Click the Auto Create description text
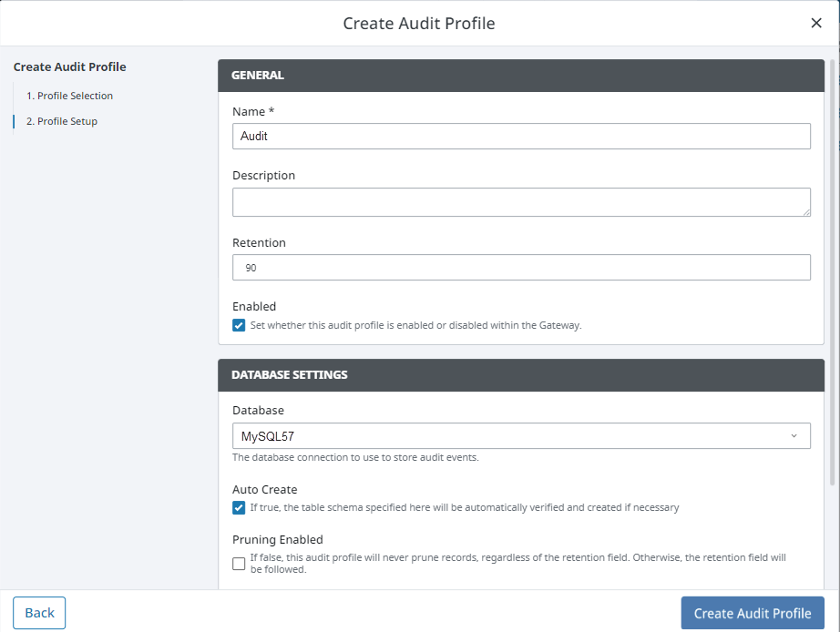Screen dimensions: 840x632 [x=465, y=507]
